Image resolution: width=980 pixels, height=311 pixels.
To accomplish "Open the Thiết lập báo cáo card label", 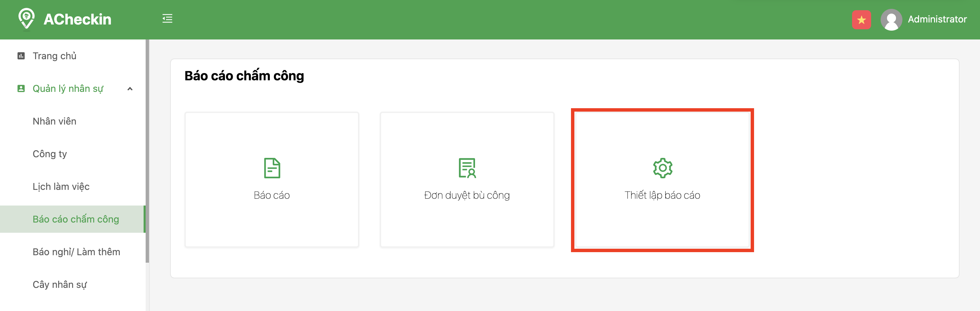I will (x=662, y=195).
